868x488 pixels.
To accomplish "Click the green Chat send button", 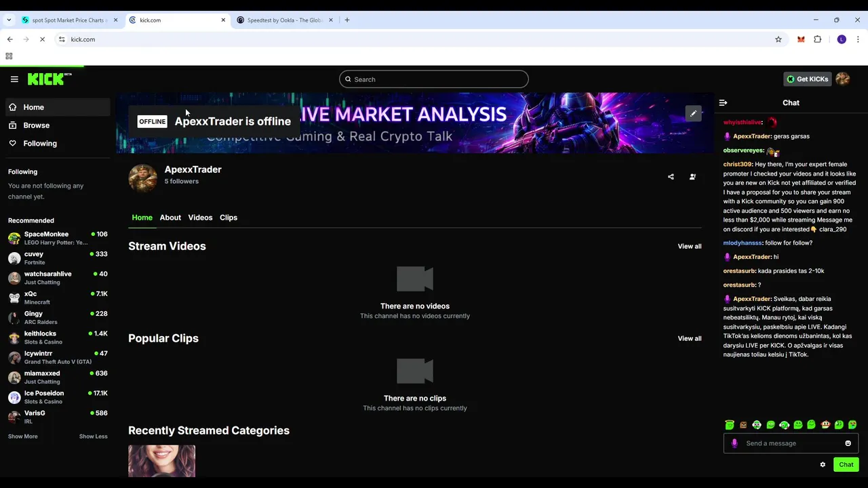I will [x=846, y=465].
